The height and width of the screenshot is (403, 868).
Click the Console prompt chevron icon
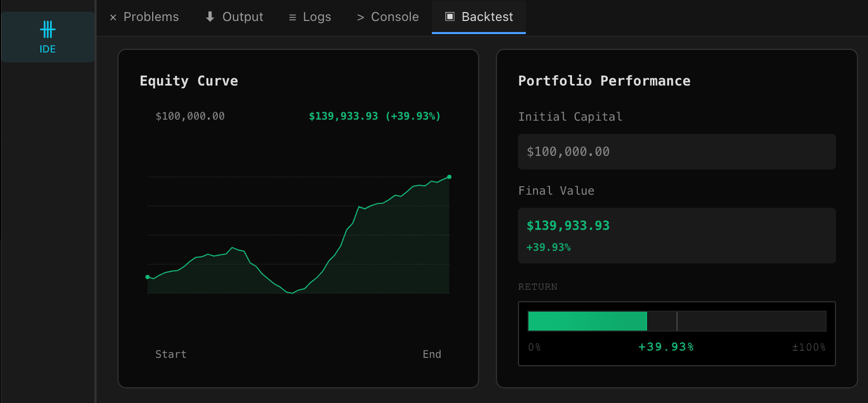coord(361,17)
